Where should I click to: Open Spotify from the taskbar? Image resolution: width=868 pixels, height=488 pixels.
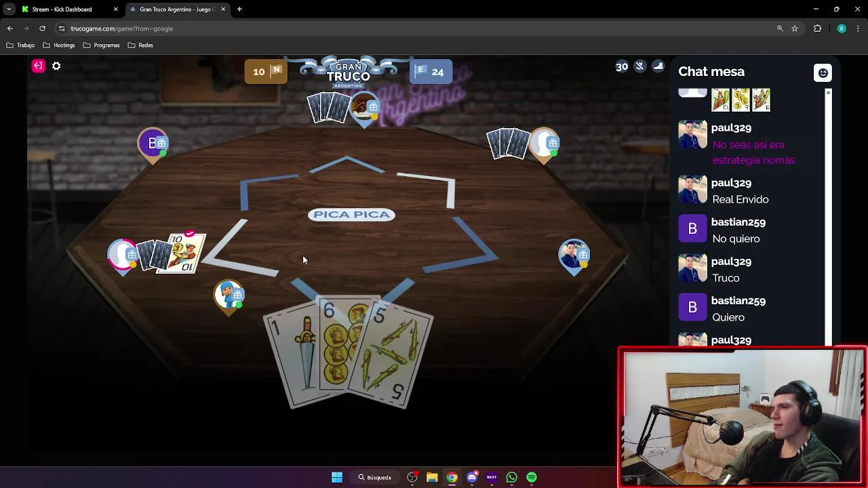pyautogui.click(x=532, y=477)
